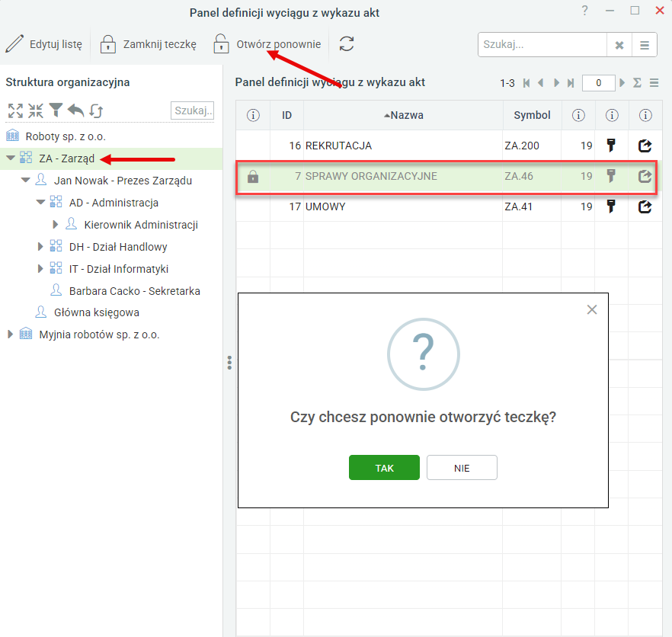
Task: Click the sigma summary icon
Action: (x=637, y=83)
